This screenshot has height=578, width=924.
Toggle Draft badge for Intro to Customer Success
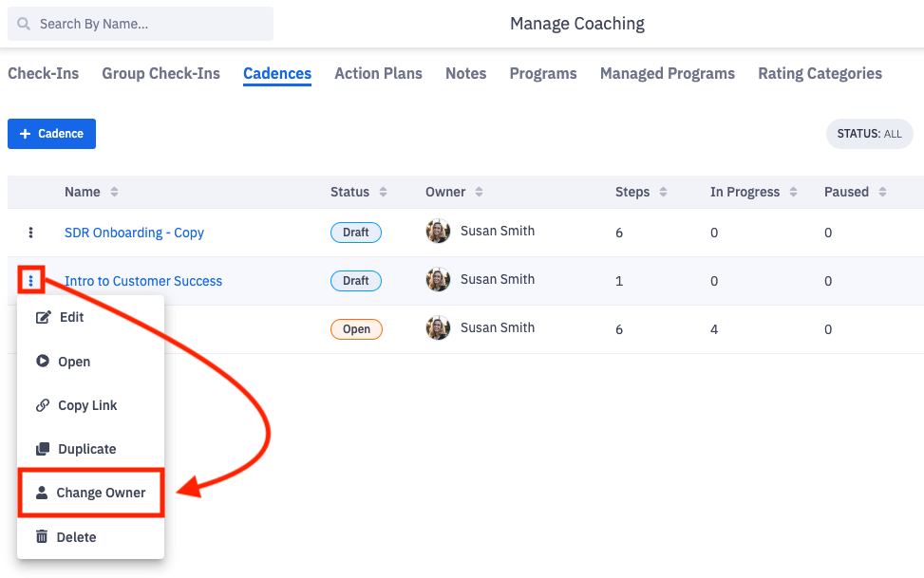355,280
